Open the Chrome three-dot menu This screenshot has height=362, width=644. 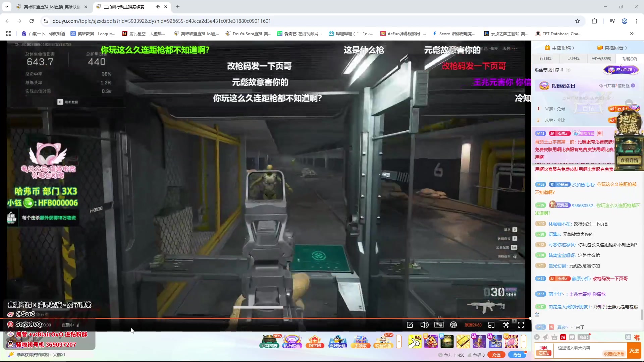[637, 21]
